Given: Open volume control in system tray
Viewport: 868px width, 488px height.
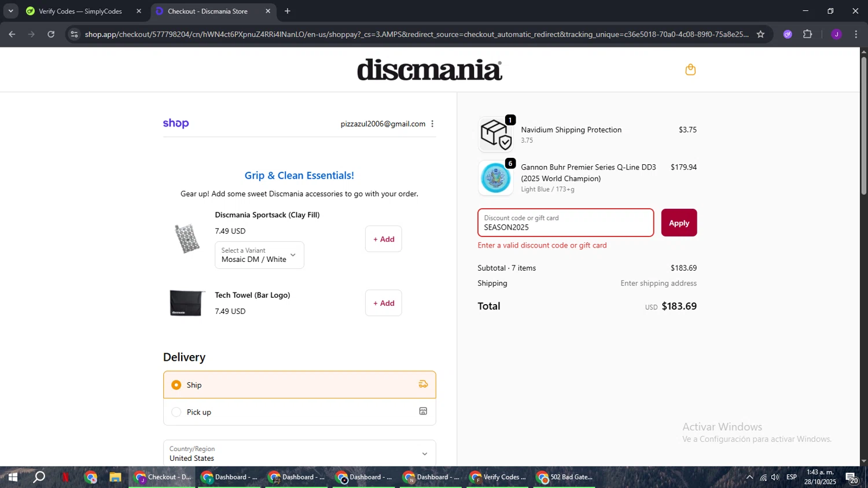Looking at the screenshot, I should point(775,477).
